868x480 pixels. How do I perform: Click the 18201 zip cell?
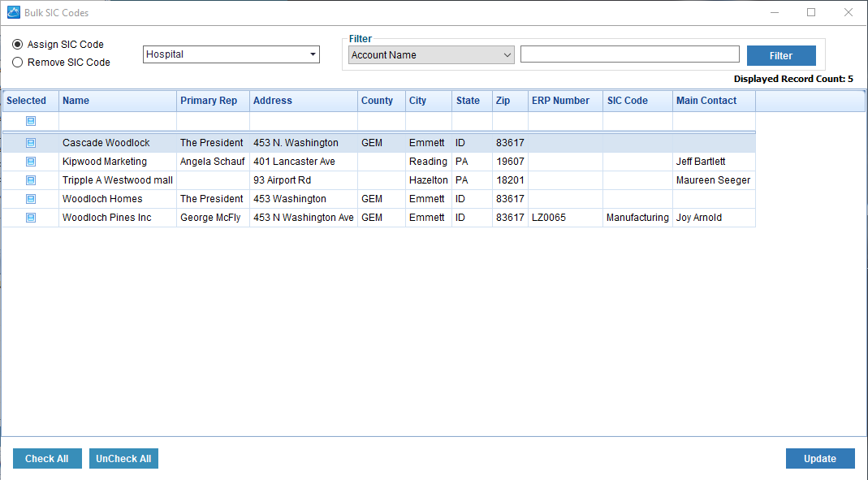[x=511, y=180]
